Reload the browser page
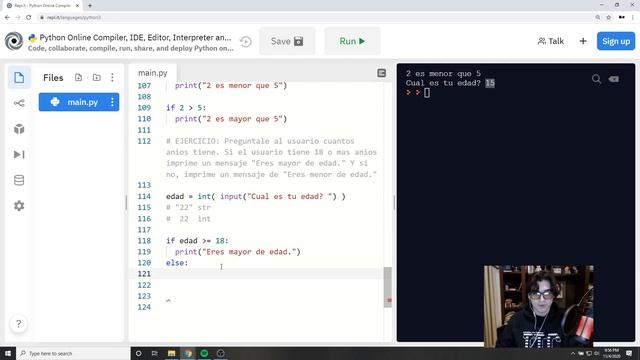 pyautogui.click(x=29, y=18)
